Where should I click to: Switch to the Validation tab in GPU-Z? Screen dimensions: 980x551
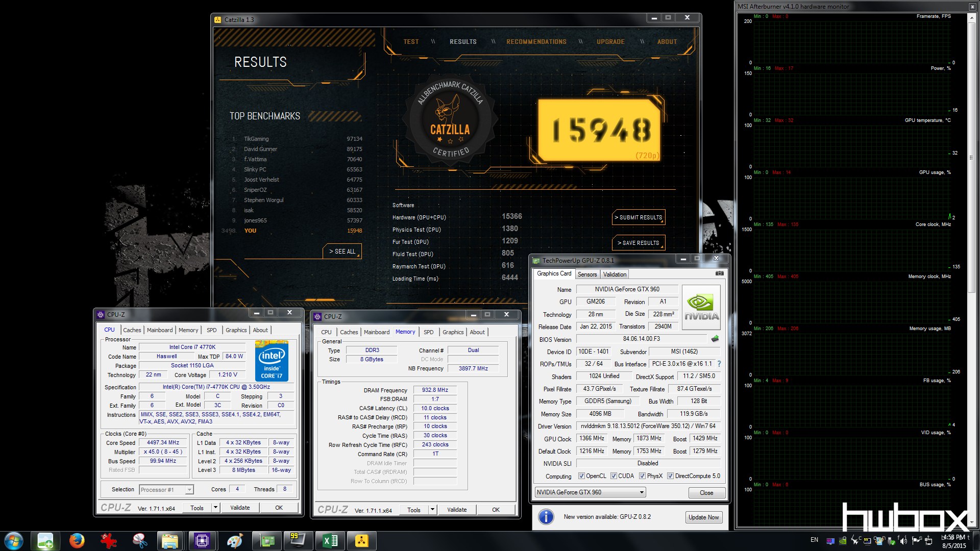point(615,274)
